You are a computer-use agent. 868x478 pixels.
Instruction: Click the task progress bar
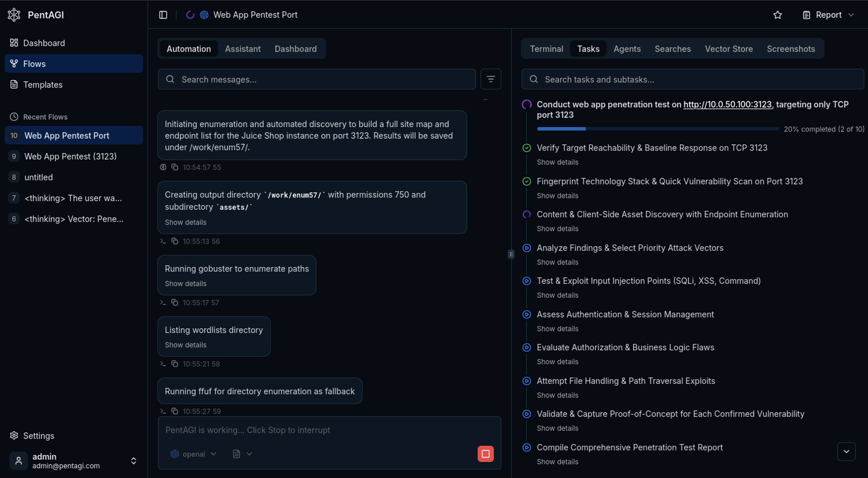658,129
